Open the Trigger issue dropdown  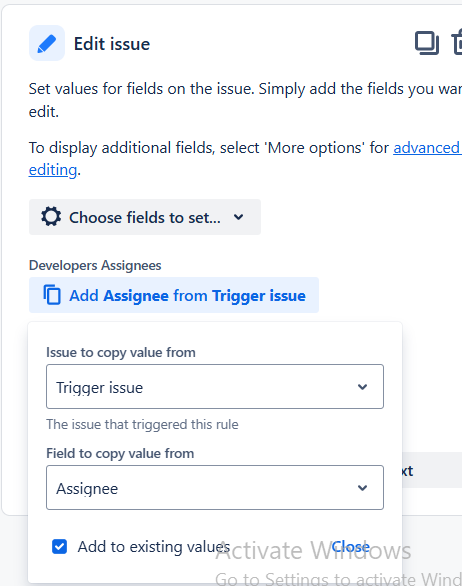pyautogui.click(x=215, y=386)
